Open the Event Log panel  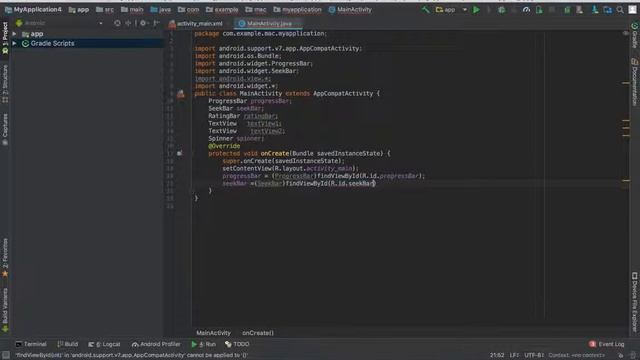(607, 344)
